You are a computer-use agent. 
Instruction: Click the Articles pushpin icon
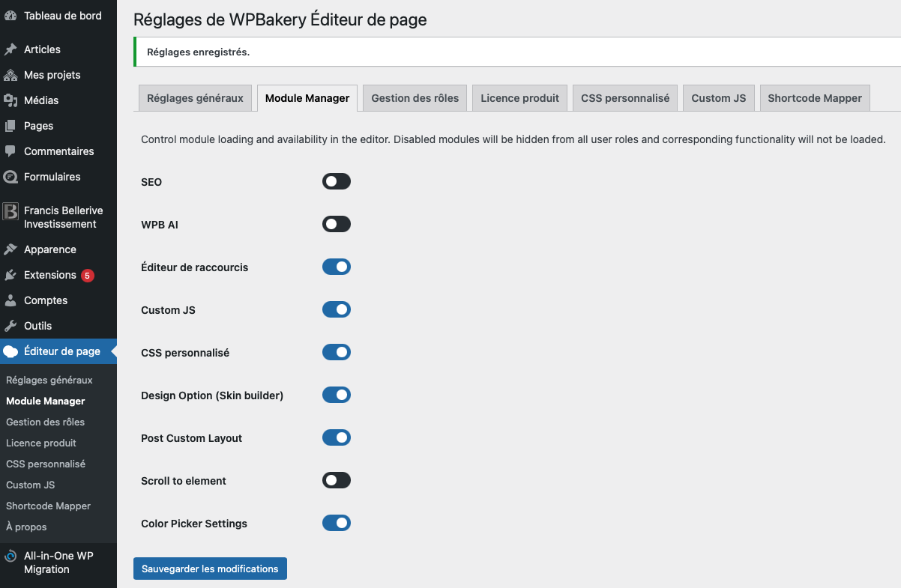(x=10, y=49)
